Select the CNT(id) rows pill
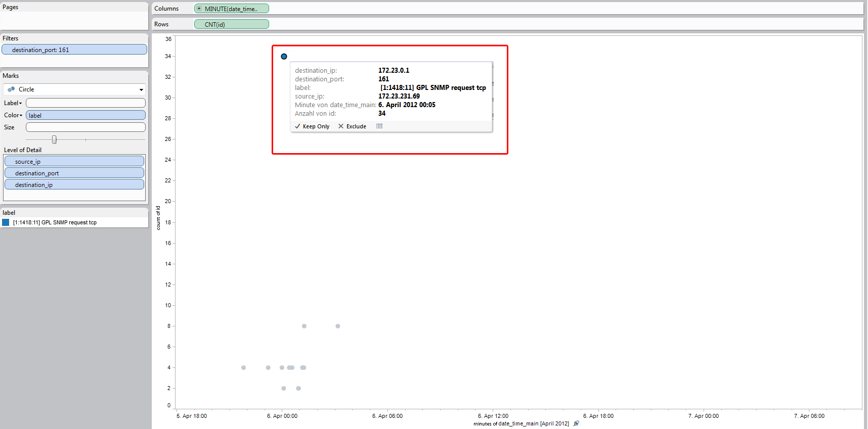Screen dimensions: 868x429 (x=232, y=24)
